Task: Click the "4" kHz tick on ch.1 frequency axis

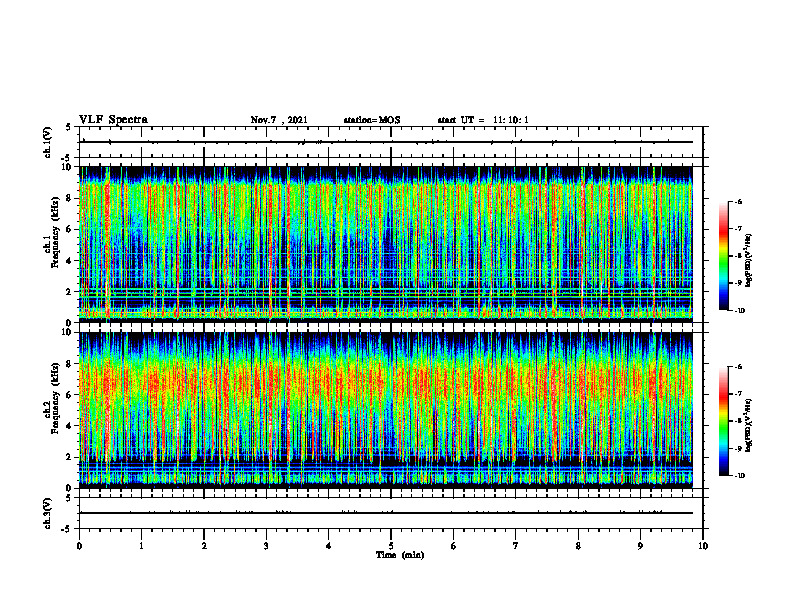Action: pos(70,261)
